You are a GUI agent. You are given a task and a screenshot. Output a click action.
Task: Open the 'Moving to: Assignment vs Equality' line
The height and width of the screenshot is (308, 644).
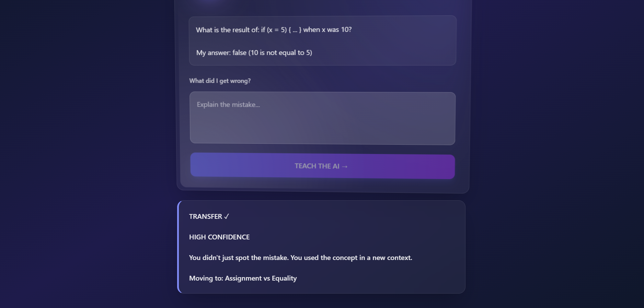(x=243, y=278)
